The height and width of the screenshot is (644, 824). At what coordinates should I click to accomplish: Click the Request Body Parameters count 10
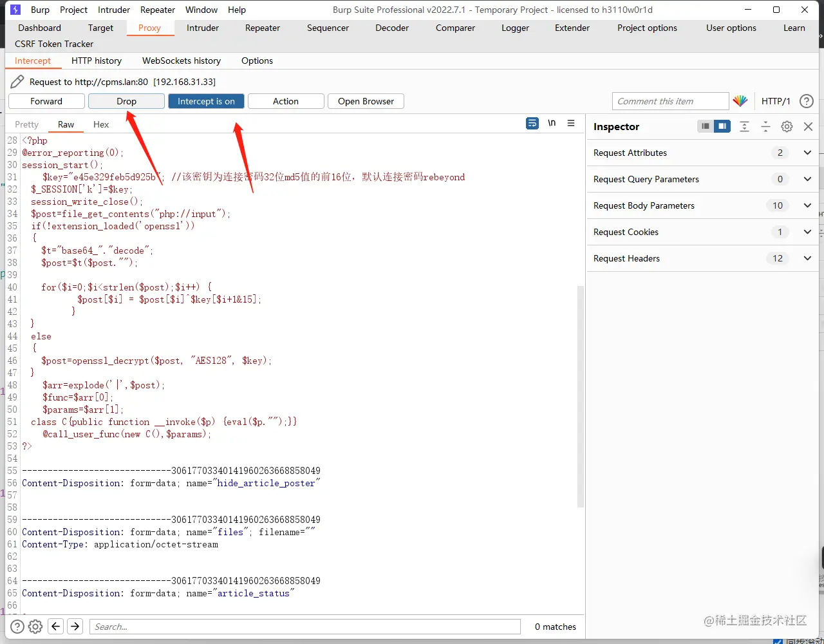[x=778, y=205]
